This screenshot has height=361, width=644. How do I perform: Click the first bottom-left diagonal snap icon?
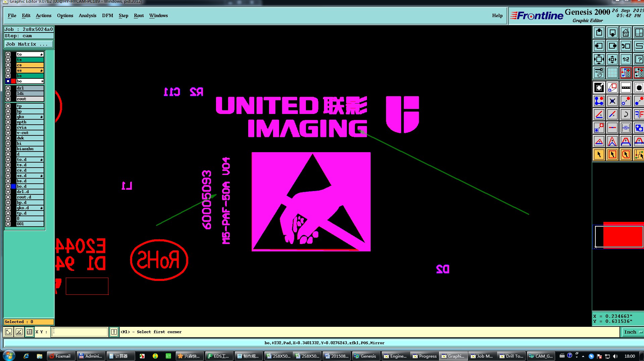coord(8,332)
